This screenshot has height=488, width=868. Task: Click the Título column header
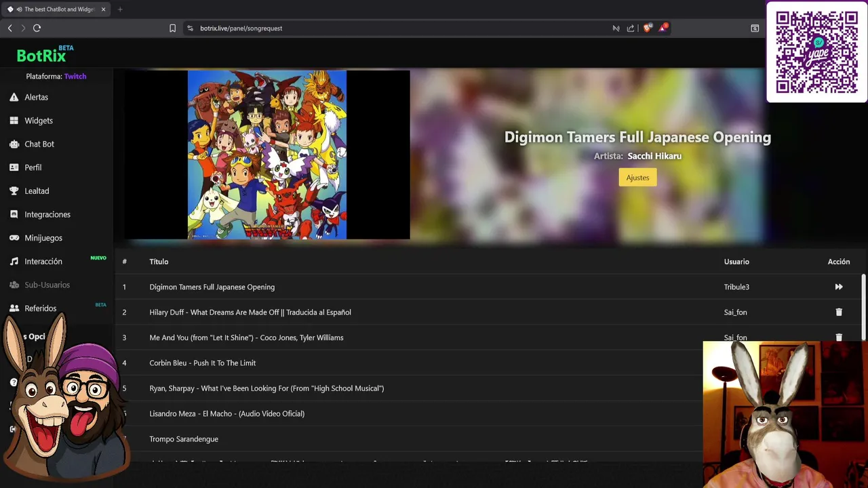[x=159, y=262]
